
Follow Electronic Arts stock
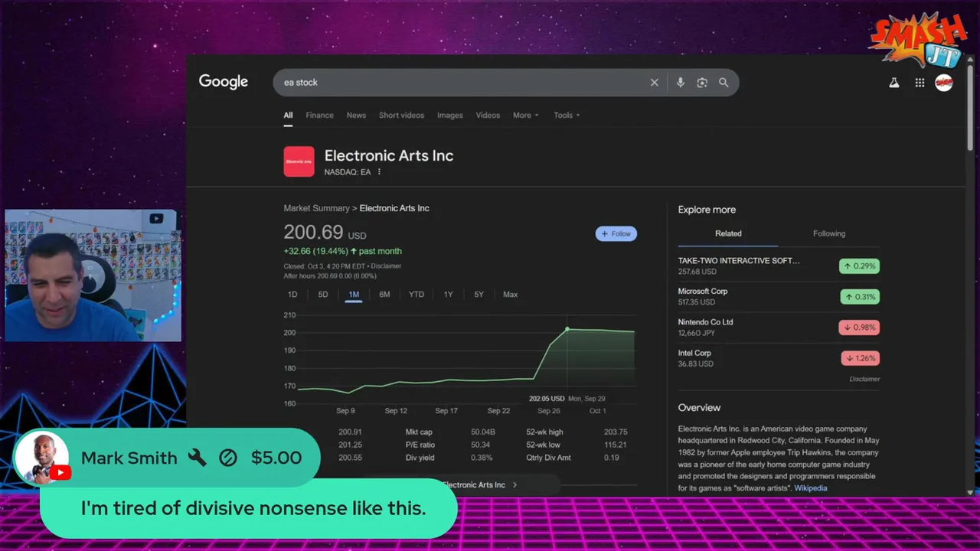tap(616, 234)
